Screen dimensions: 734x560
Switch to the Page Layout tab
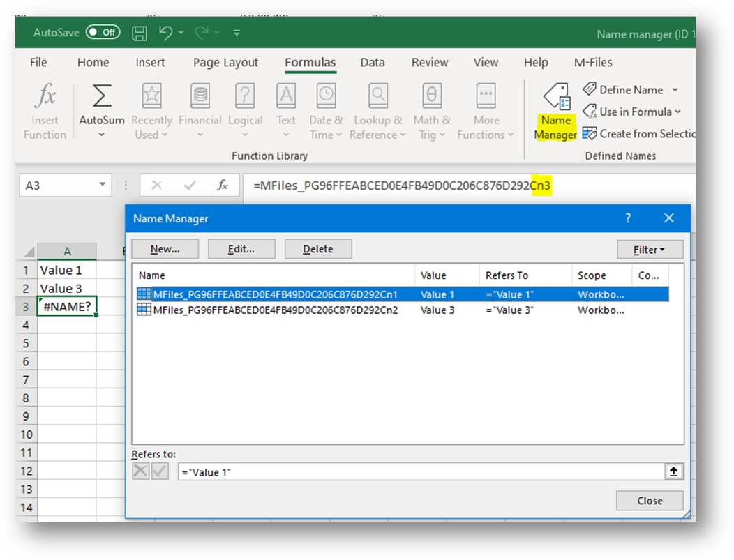click(225, 62)
